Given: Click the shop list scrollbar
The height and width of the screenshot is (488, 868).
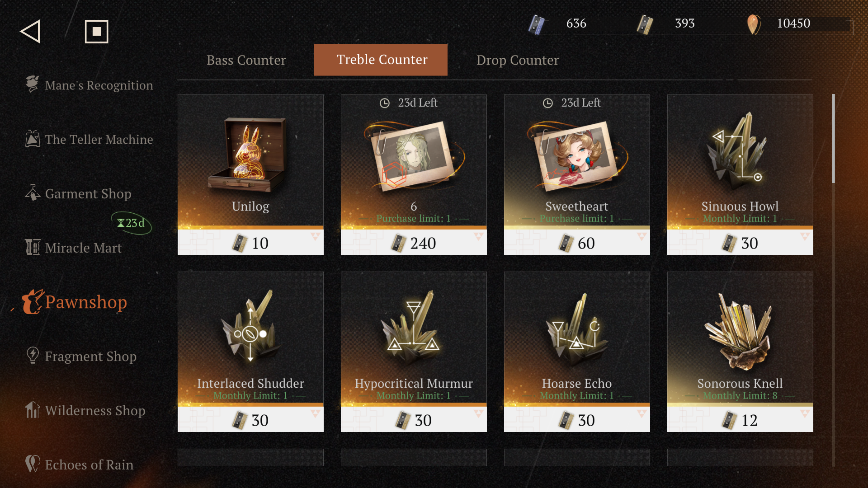Looking at the screenshot, I should (x=834, y=138).
